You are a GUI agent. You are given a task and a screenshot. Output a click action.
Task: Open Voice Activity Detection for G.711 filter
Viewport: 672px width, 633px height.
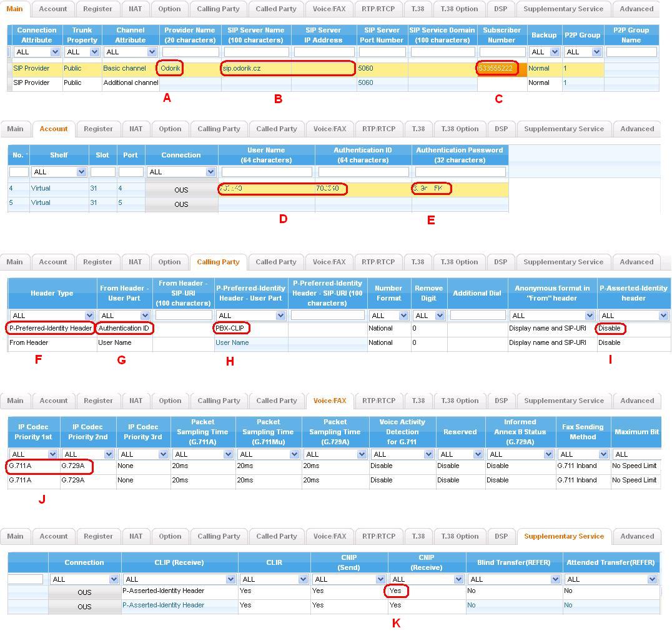402,454
